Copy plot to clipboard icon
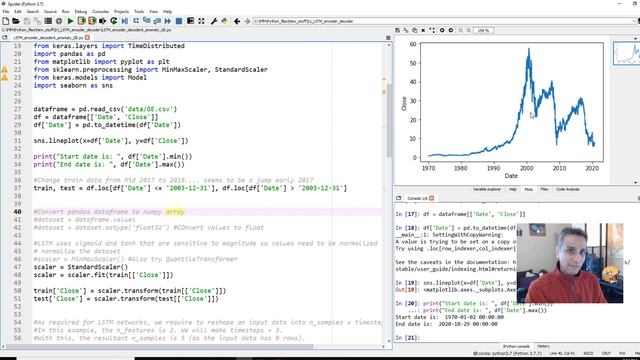The height and width of the screenshot is (360, 640). [415, 30]
